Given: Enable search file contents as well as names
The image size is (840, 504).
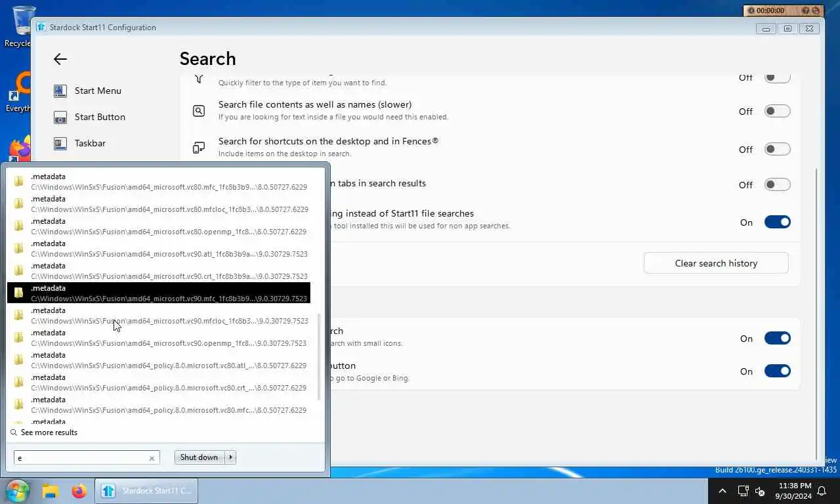Looking at the screenshot, I should pyautogui.click(x=777, y=111).
